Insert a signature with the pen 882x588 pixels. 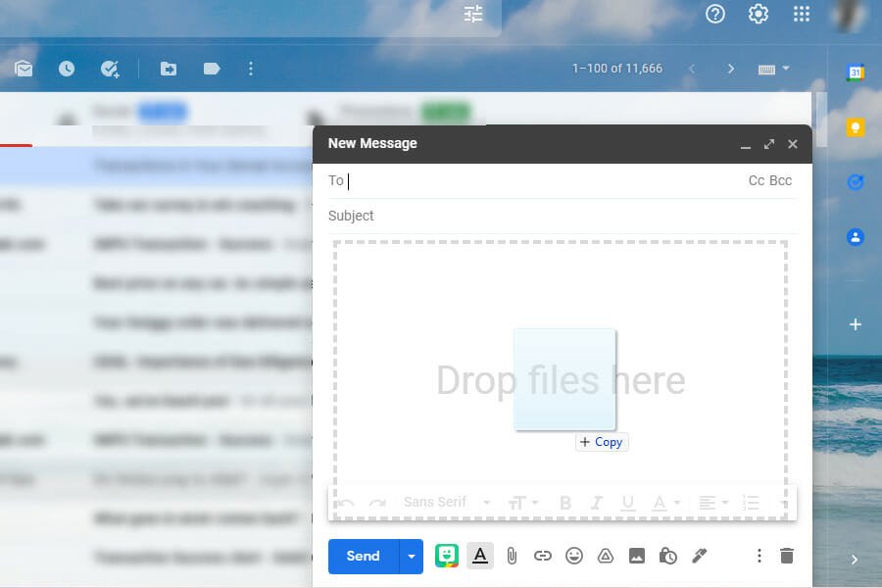point(699,556)
